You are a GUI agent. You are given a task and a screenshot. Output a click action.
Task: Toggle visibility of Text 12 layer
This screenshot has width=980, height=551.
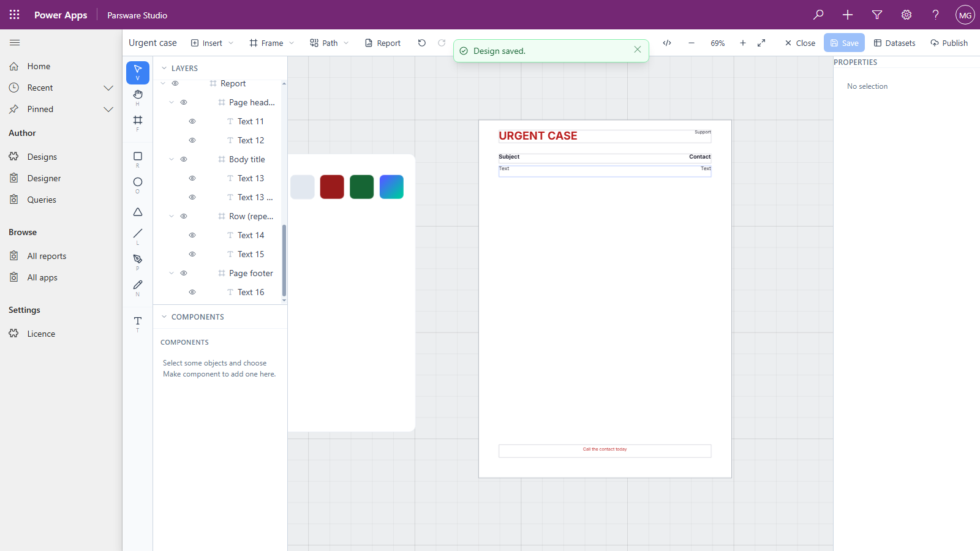[192, 140]
